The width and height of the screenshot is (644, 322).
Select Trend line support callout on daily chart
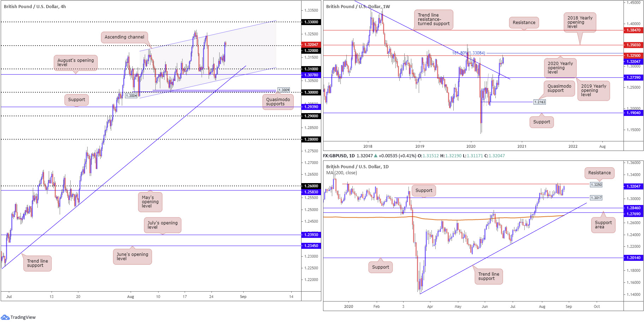(489, 276)
